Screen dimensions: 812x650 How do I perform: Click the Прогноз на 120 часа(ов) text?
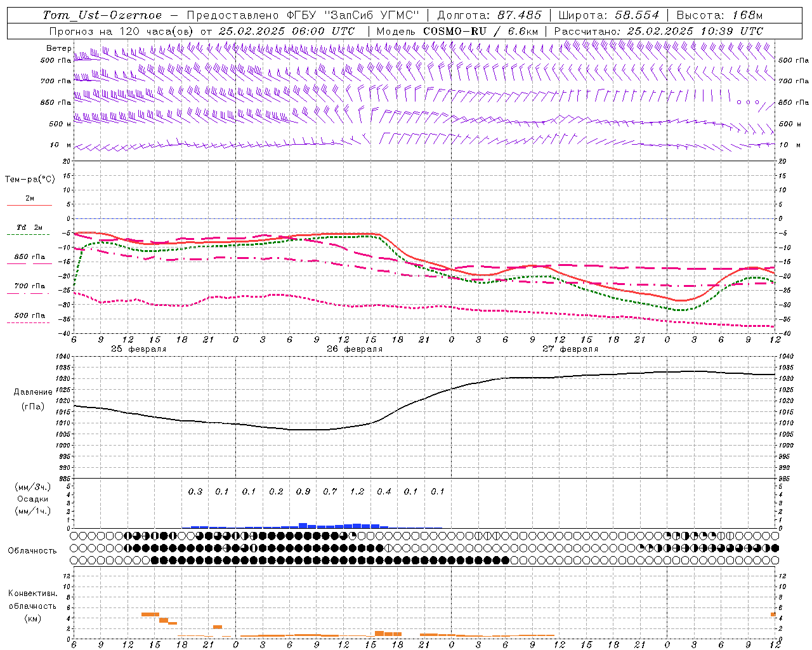122,31
